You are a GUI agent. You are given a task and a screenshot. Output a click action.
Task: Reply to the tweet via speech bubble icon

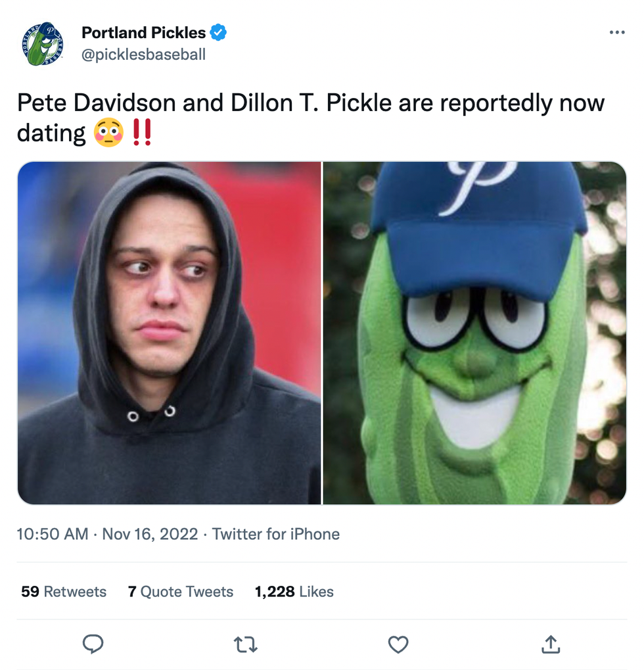[x=93, y=644]
